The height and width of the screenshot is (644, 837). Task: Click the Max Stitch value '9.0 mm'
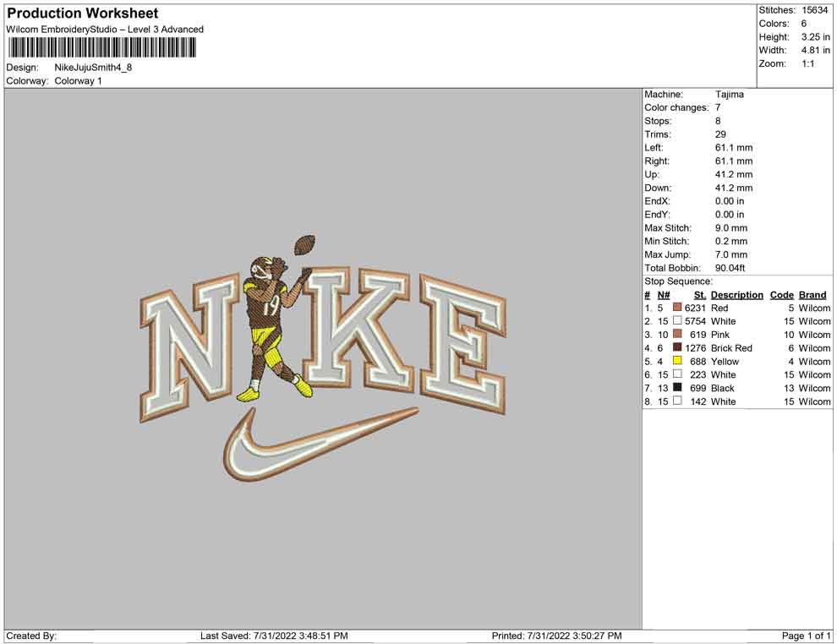click(x=731, y=228)
